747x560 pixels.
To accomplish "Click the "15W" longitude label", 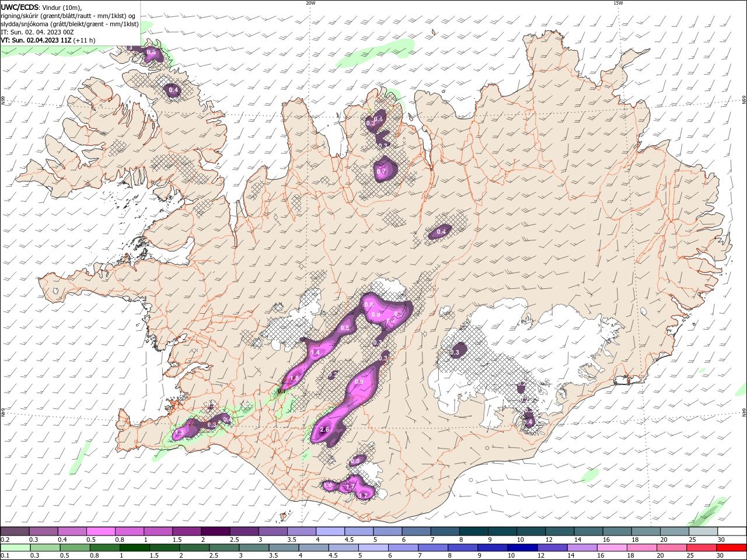I will [618, 3].
